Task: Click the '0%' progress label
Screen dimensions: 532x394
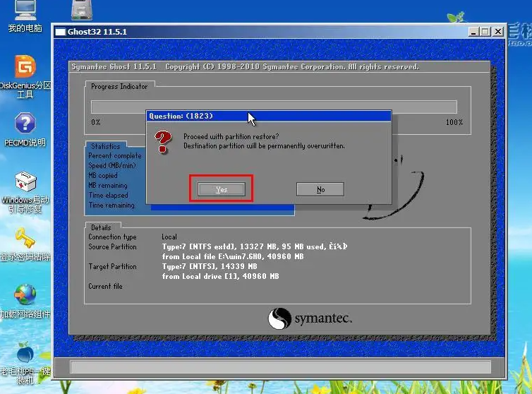Action: [96, 122]
